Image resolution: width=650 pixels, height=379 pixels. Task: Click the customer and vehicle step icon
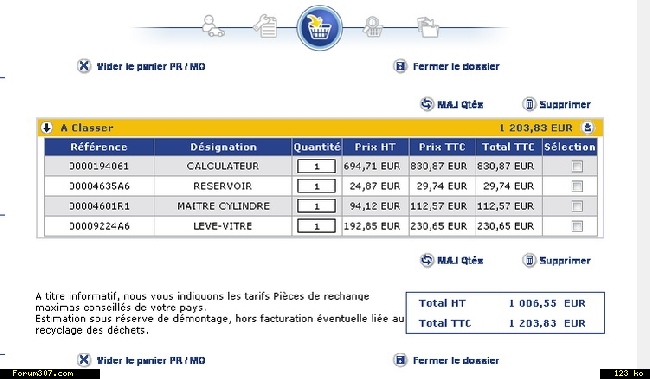(x=213, y=27)
